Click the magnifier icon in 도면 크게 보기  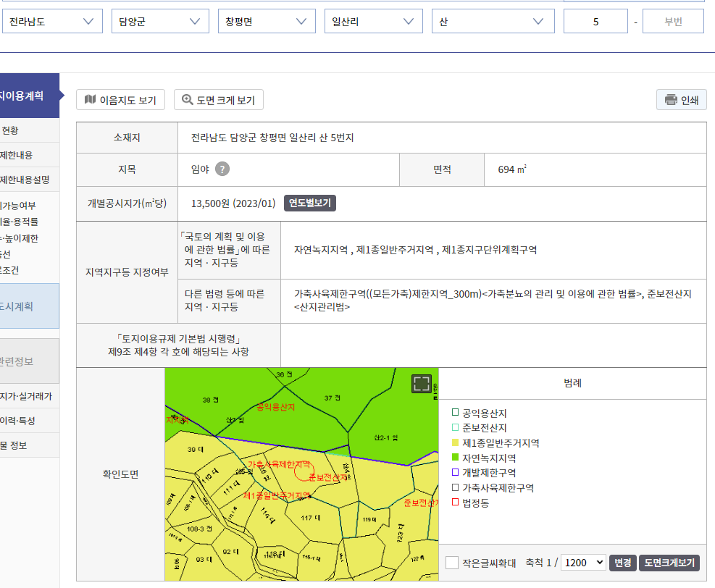coord(188,100)
